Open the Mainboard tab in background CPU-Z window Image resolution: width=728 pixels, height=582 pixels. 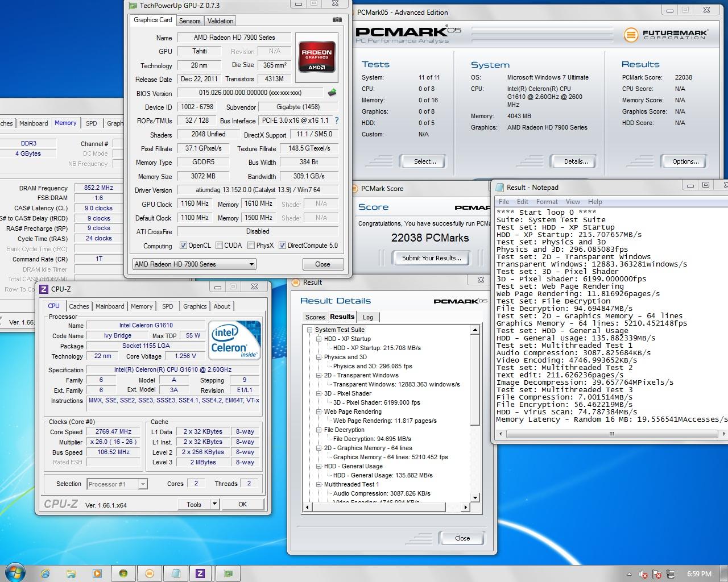34,123
